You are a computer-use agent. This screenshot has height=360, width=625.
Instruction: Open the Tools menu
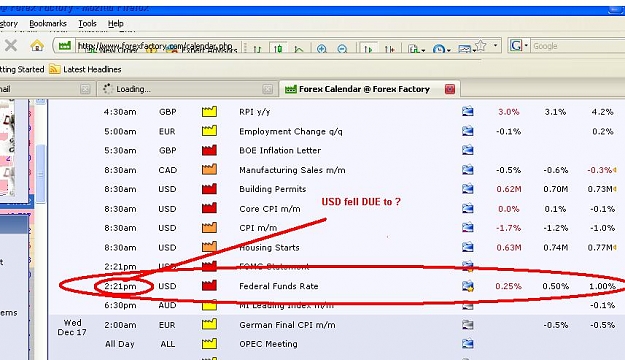(x=87, y=24)
